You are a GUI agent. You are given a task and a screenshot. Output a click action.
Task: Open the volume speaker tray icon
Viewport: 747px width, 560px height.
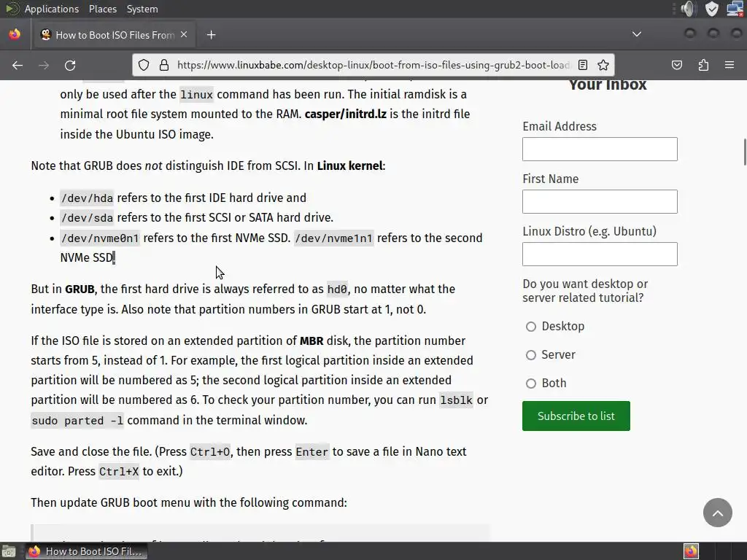(x=689, y=9)
